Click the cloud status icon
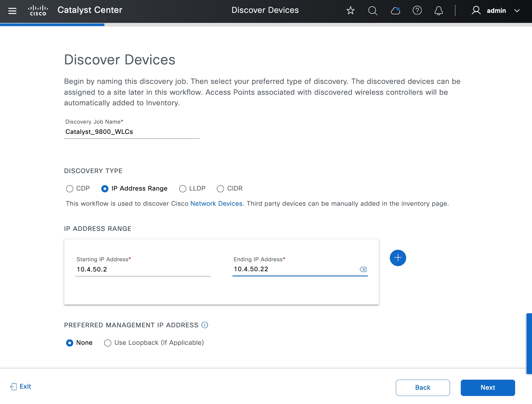 [395, 11]
